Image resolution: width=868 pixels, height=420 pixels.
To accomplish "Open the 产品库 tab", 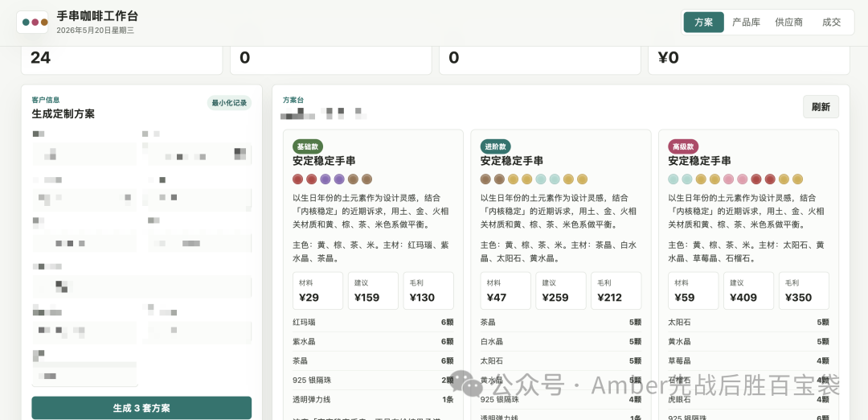I will click(746, 23).
